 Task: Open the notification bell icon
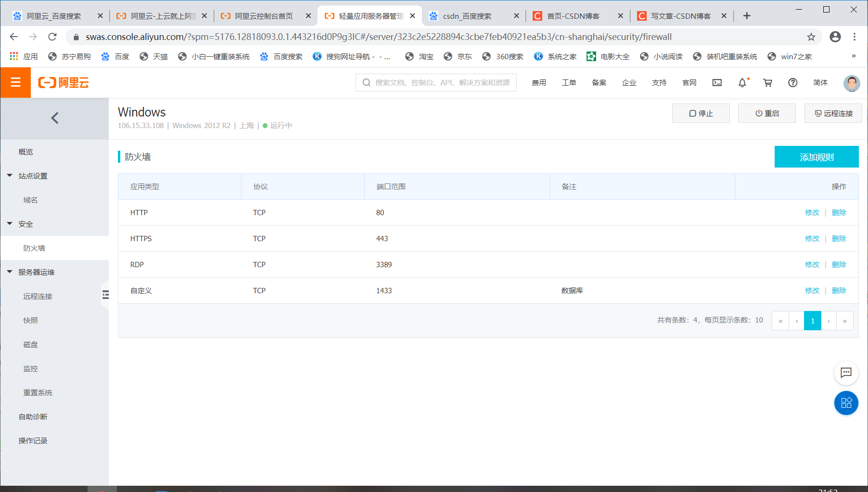[742, 82]
